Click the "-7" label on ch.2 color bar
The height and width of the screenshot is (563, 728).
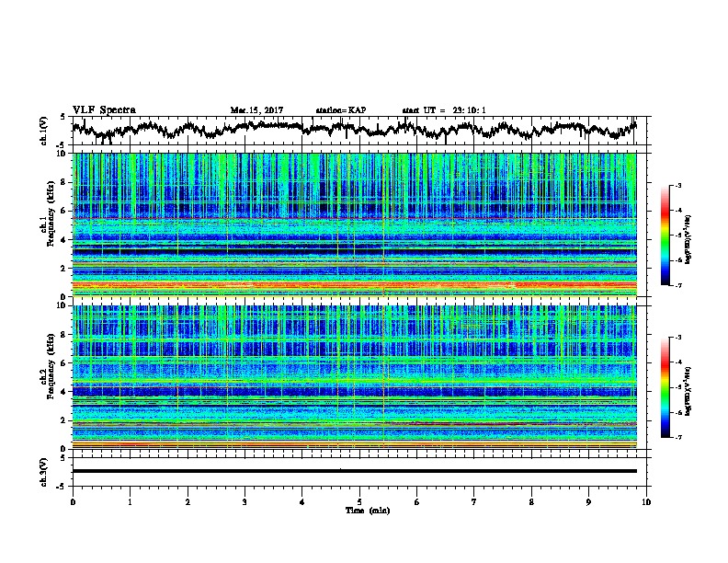point(678,438)
